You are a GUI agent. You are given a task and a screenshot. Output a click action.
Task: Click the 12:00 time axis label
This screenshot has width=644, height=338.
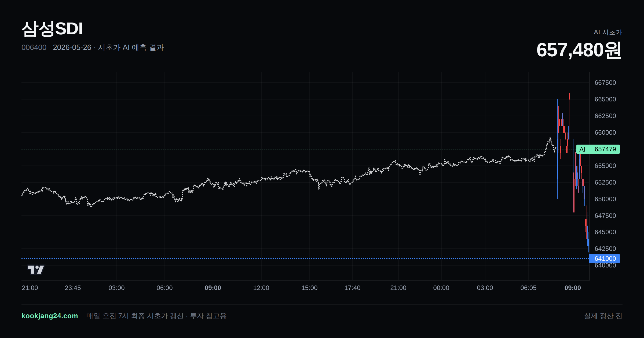click(x=261, y=288)
